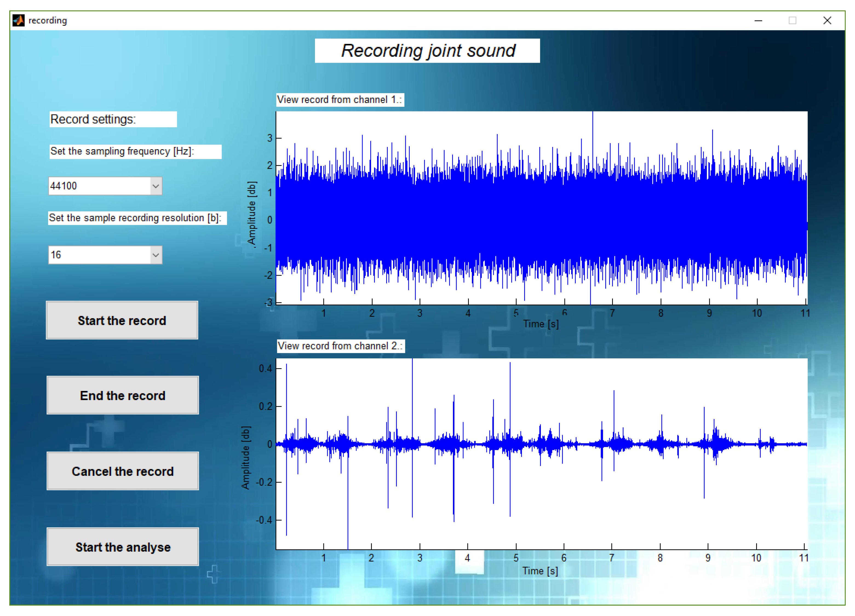Select the 44100 sampling frequency combo box
The width and height of the screenshot is (855, 616).
(100, 186)
